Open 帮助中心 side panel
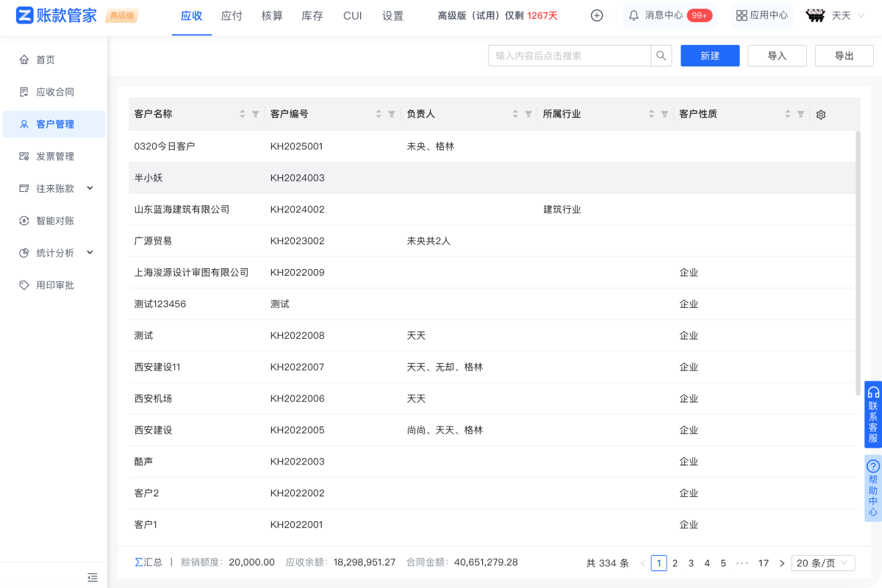 (872, 488)
